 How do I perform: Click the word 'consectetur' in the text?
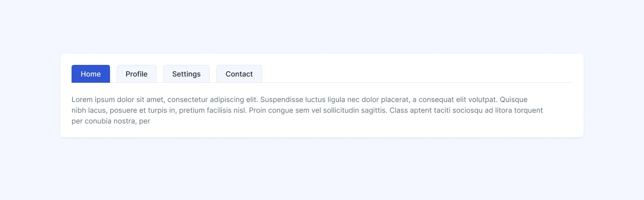186,99
